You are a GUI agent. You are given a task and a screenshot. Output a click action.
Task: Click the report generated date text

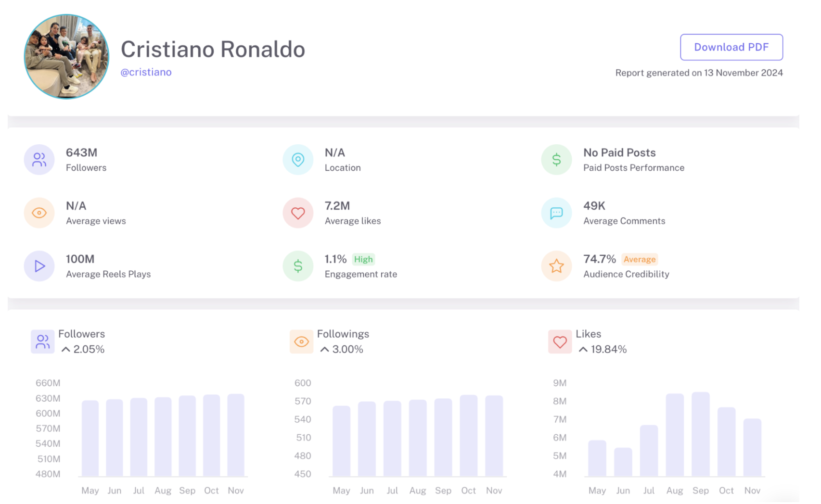click(x=699, y=73)
